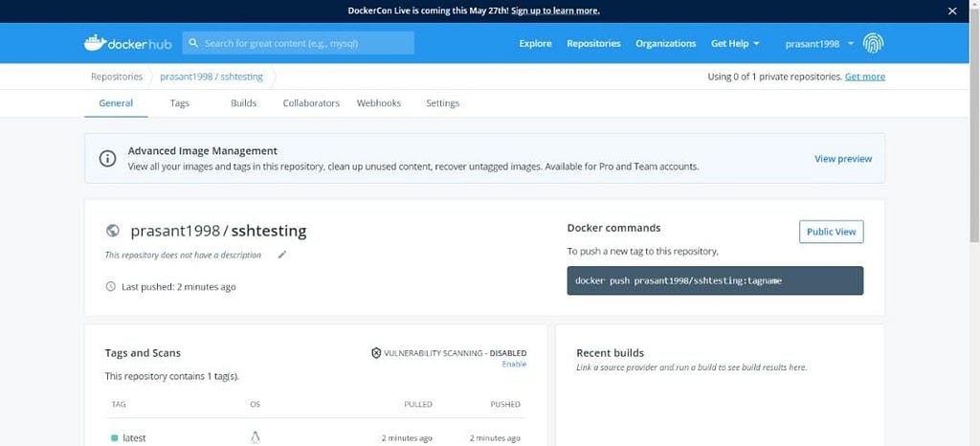This screenshot has height=446, width=980.
Task: Click the Linux penguin OS icon
Action: 255,438
